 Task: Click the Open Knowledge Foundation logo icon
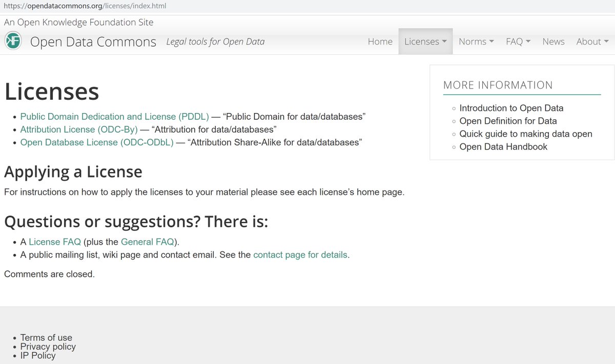tap(13, 41)
